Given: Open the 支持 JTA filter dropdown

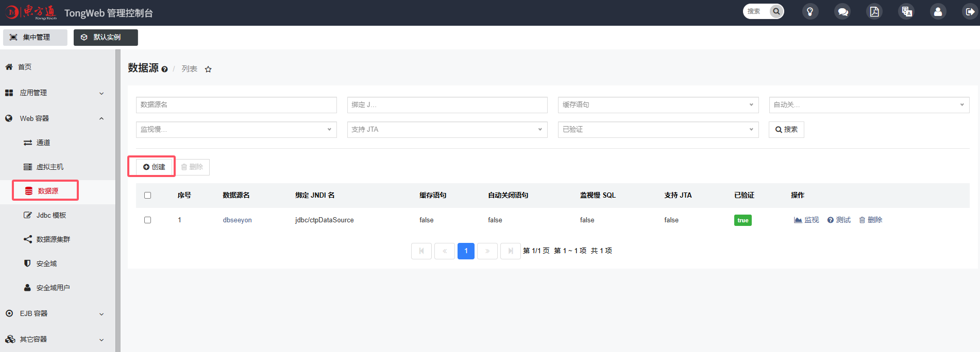Looking at the screenshot, I should pos(447,130).
